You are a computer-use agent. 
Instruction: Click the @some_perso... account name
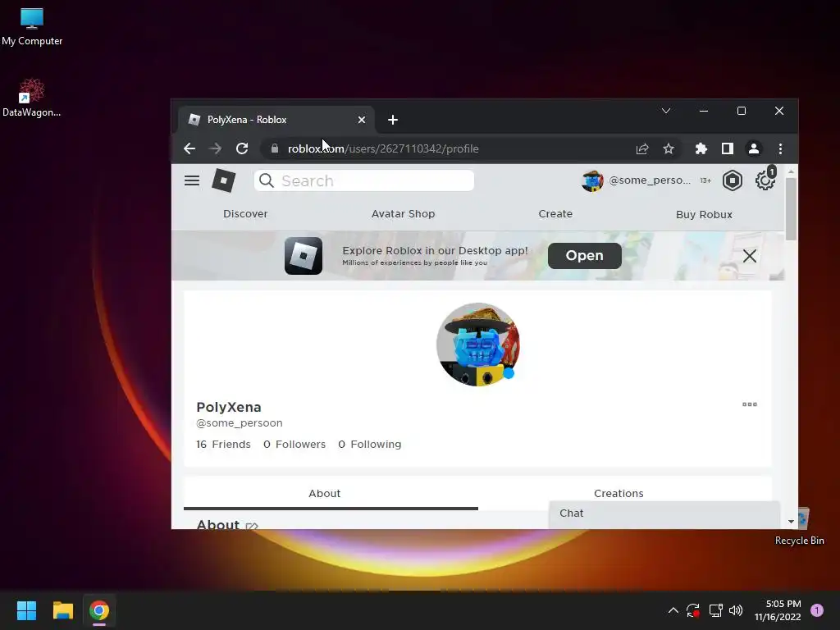[x=650, y=180]
